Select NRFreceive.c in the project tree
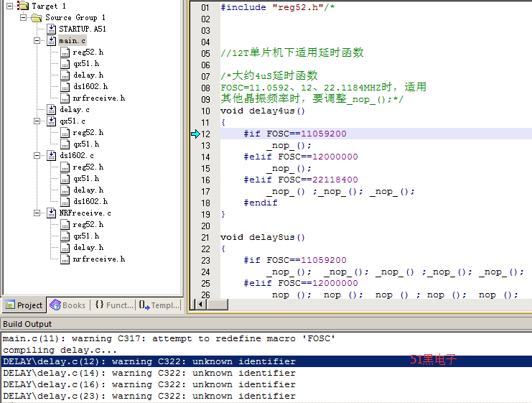 click(x=85, y=213)
